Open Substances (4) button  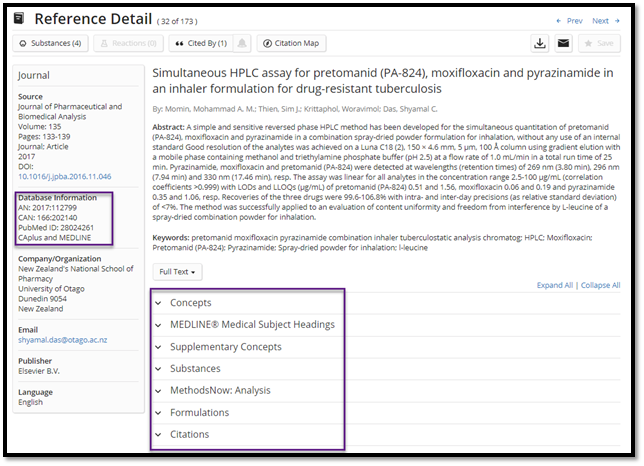tap(51, 43)
